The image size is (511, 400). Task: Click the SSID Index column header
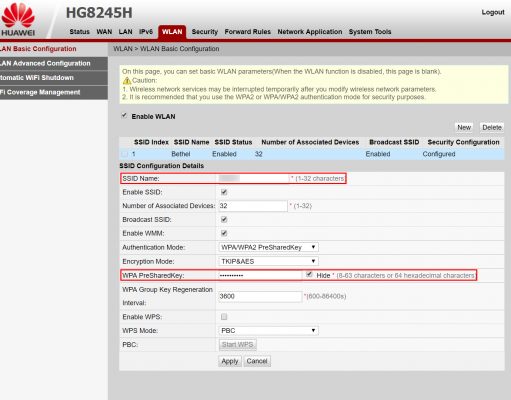tap(151, 142)
